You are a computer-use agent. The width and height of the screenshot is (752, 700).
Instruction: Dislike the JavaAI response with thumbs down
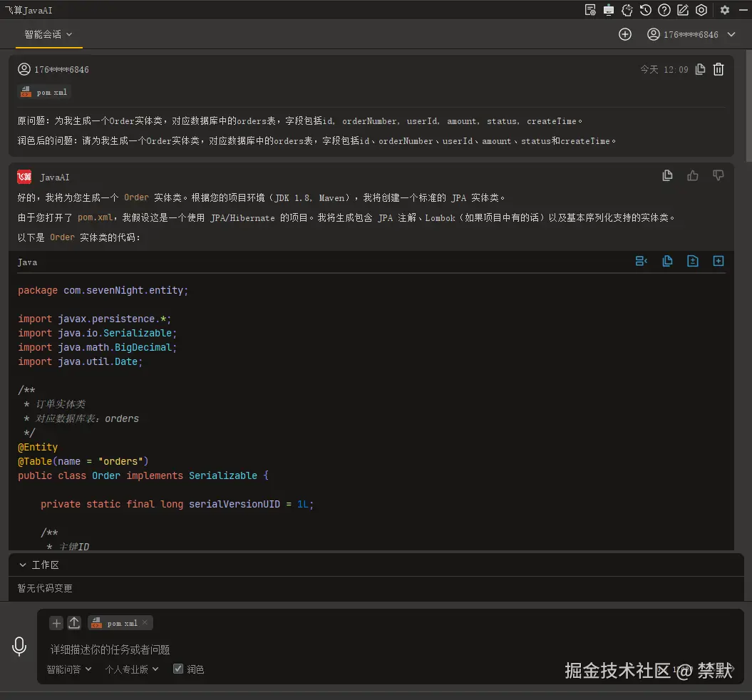coord(718,176)
